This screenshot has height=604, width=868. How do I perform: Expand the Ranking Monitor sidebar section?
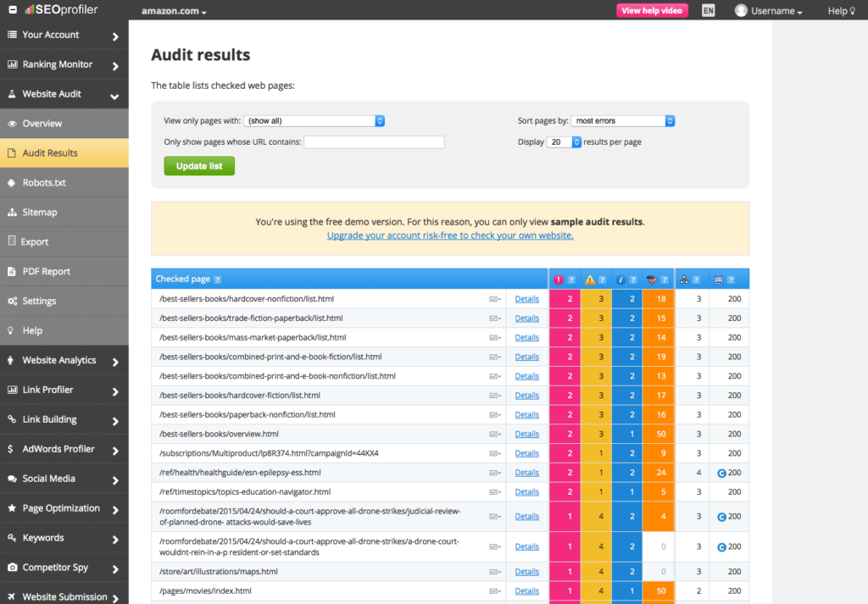64,64
